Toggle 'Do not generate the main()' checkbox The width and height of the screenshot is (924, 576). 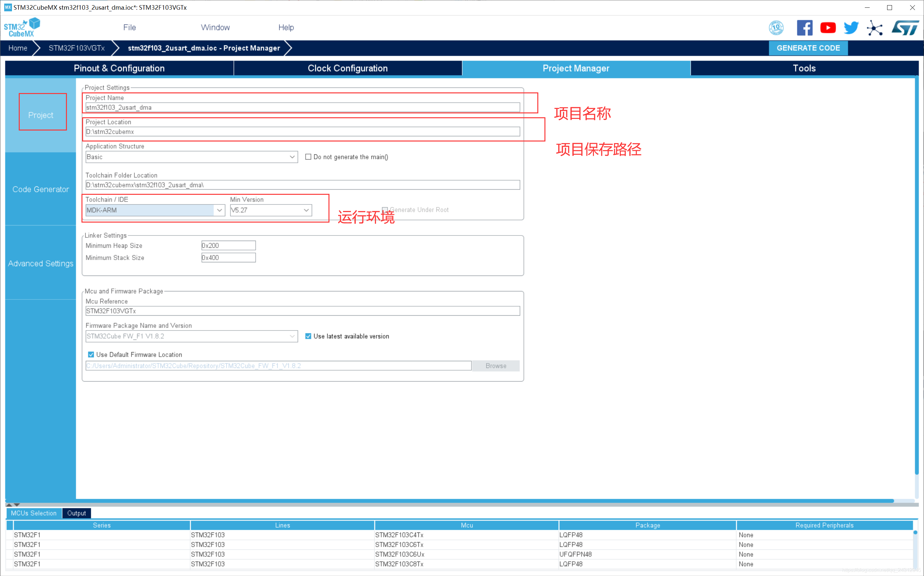point(308,157)
